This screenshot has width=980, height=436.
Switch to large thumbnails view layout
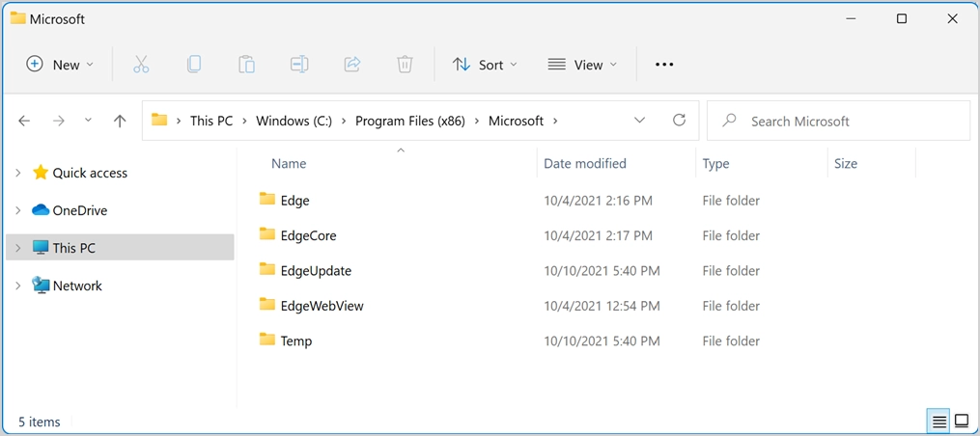tap(962, 422)
